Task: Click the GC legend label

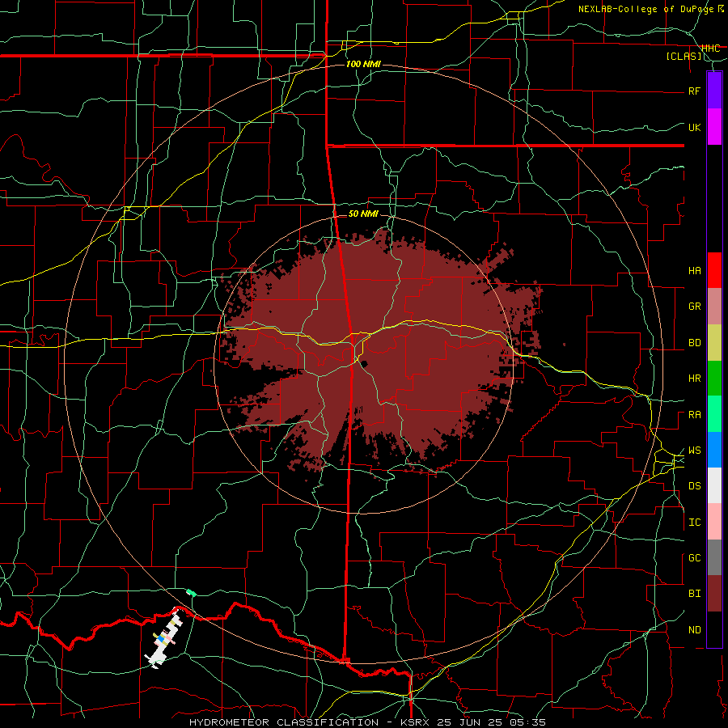Action: click(x=694, y=558)
